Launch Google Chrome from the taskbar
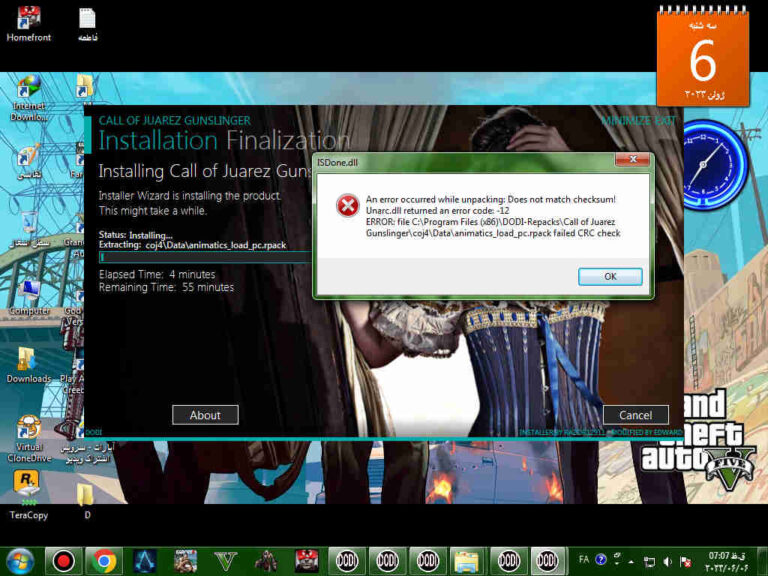The image size is (768, 576). click(x=102, y=560)
